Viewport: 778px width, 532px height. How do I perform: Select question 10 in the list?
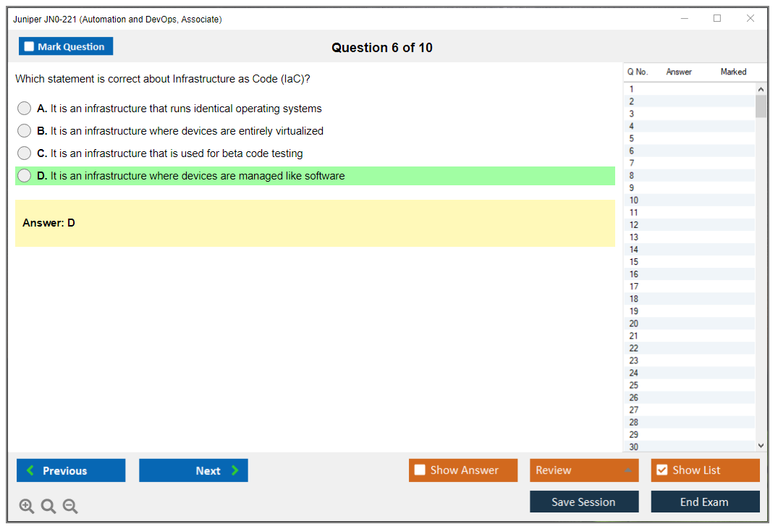point(634,200)
